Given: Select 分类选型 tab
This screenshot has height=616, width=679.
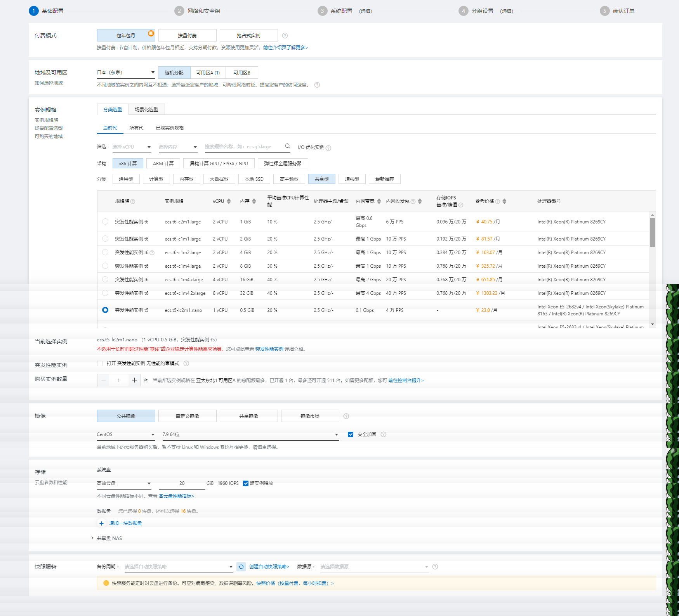Looking at the screenshot, I should click(113, 109).
